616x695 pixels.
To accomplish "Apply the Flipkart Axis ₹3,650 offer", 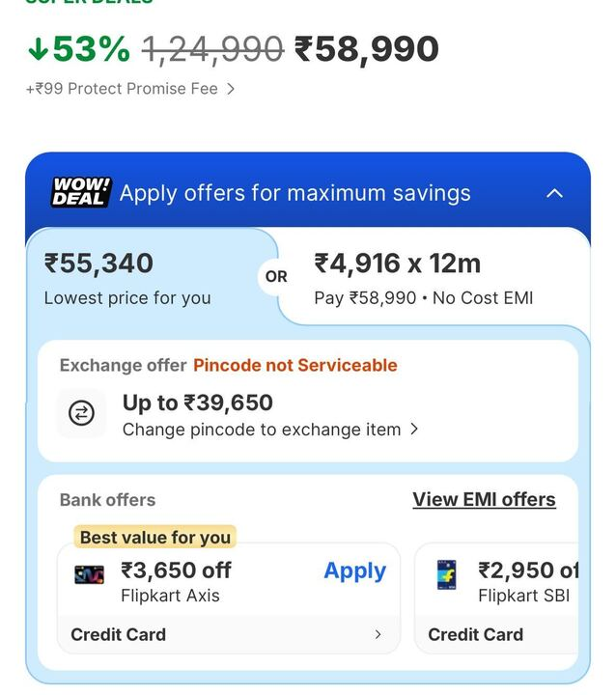I will [x=354, y=570].
